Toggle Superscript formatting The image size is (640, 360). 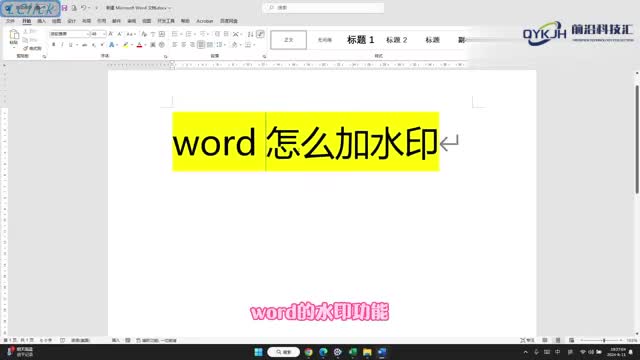(102, 45)
